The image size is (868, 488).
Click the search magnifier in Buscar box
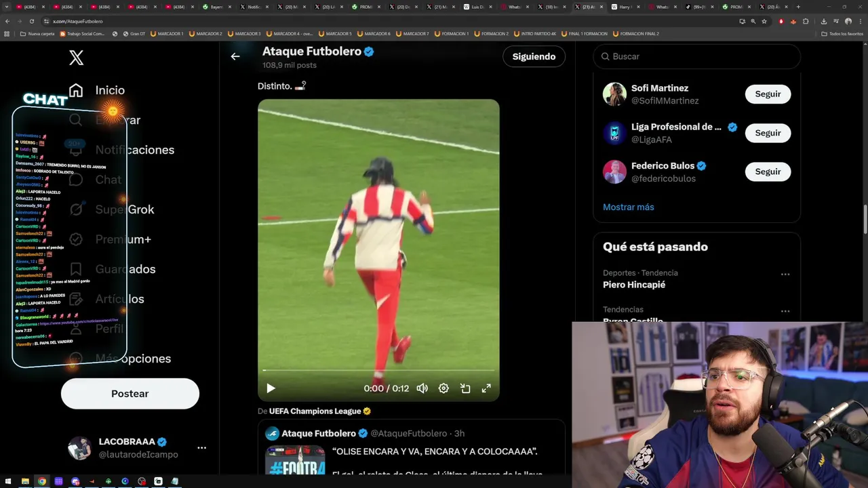605,56
